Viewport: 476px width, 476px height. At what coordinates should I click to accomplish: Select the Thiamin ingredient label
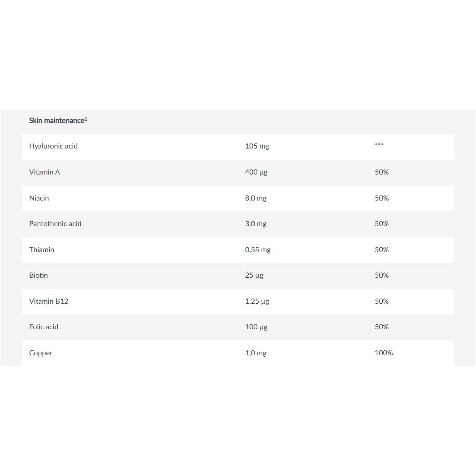pyautogui.click(x=42, y=250)
